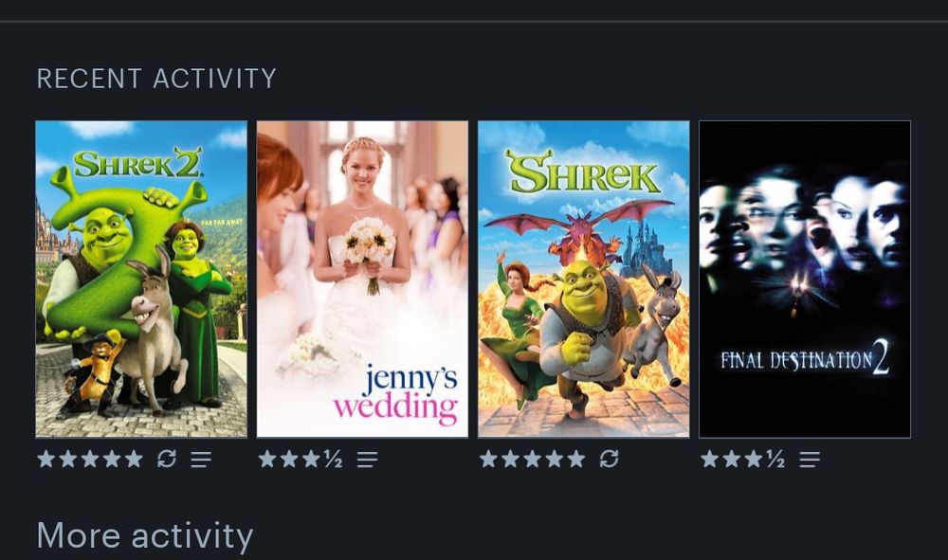The width and height of the screenshot is (948, 560).
Task: Open the first Shrek movie poster
Action: click(584, 280)
